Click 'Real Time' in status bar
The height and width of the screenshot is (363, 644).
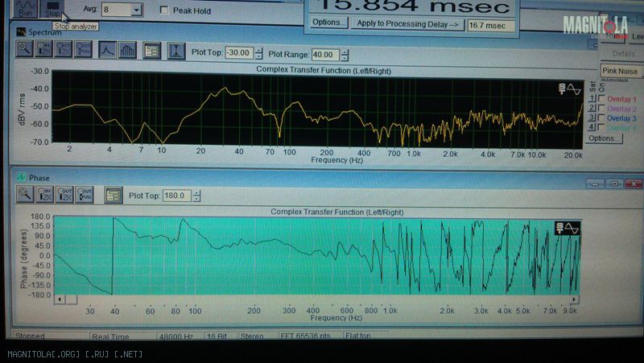click(110, 336)
